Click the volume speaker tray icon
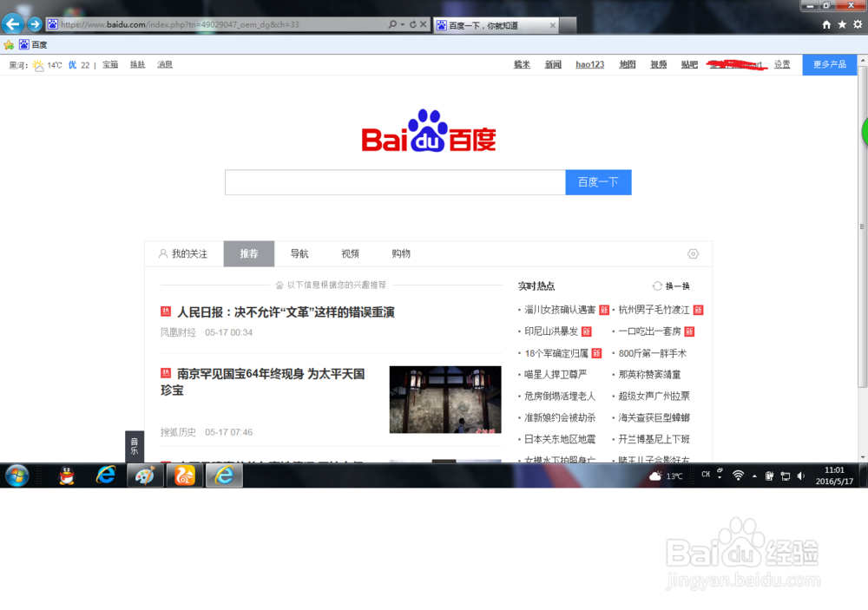The width and height of the screenshot is (868, 610). [x=800, y=476]
